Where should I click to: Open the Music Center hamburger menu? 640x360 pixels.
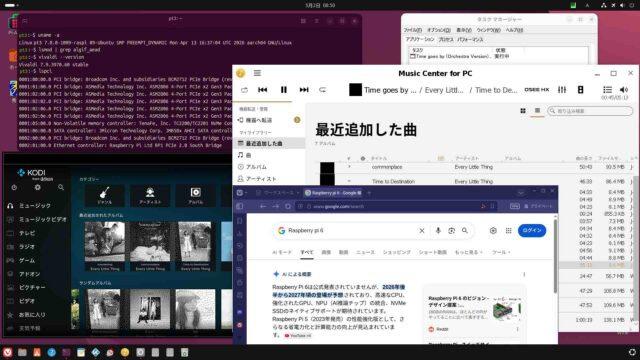click(257, 73)
